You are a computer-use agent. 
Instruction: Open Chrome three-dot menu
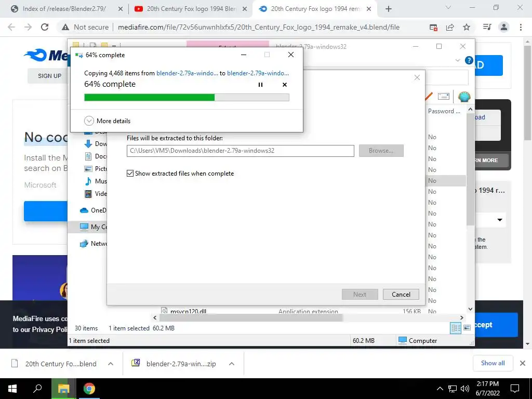coord(521,27)
